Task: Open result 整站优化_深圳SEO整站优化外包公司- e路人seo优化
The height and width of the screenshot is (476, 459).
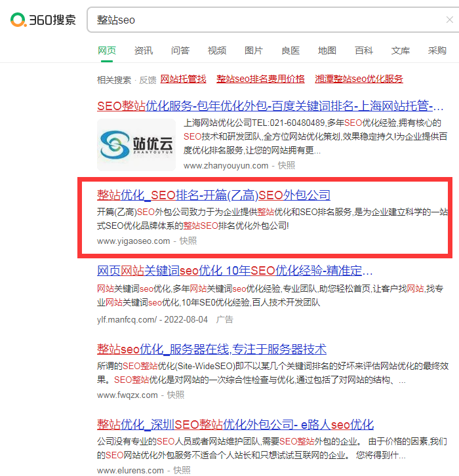Action: (x=235, y=424)
